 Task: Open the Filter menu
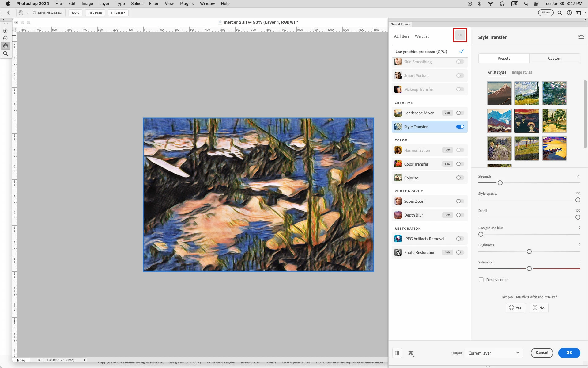pos(153,4)
